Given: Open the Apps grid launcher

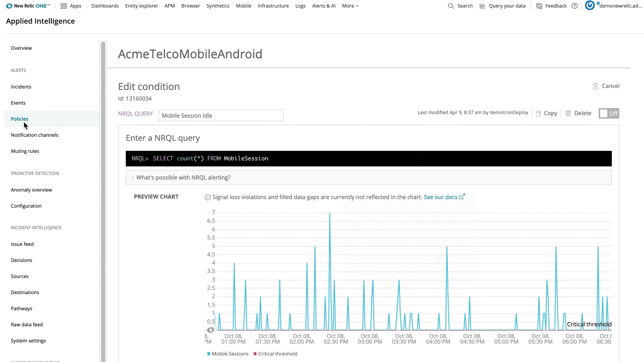Looking at the screenshot, I should click(x=64, y=6).
